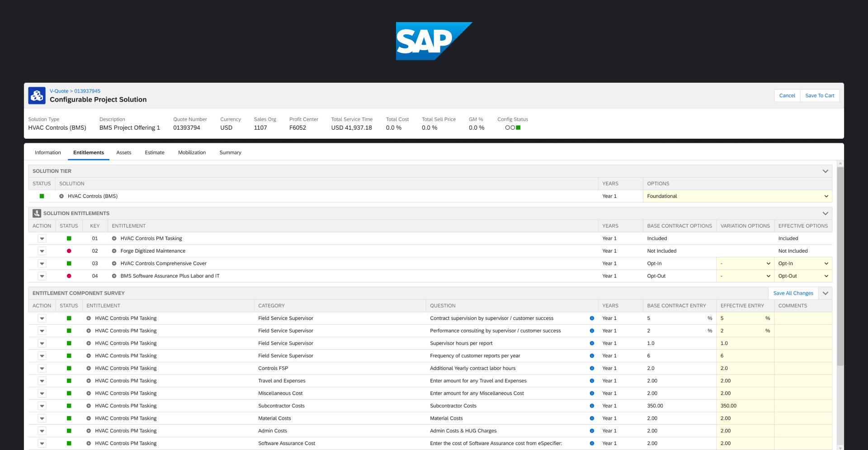The image size is (868, 450).
Task: Click the info icon for Miscellaneous Cost question
Action: (x=592, y=394)
